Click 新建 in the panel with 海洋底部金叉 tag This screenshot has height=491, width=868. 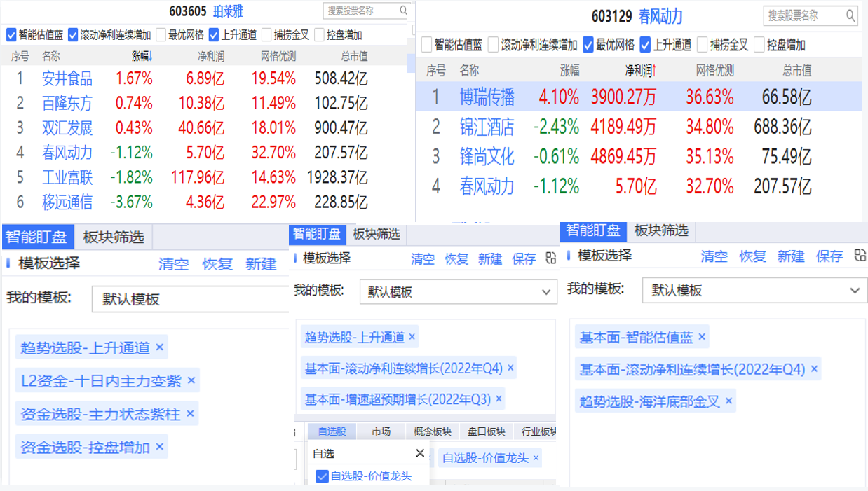(x=790, y=256)
